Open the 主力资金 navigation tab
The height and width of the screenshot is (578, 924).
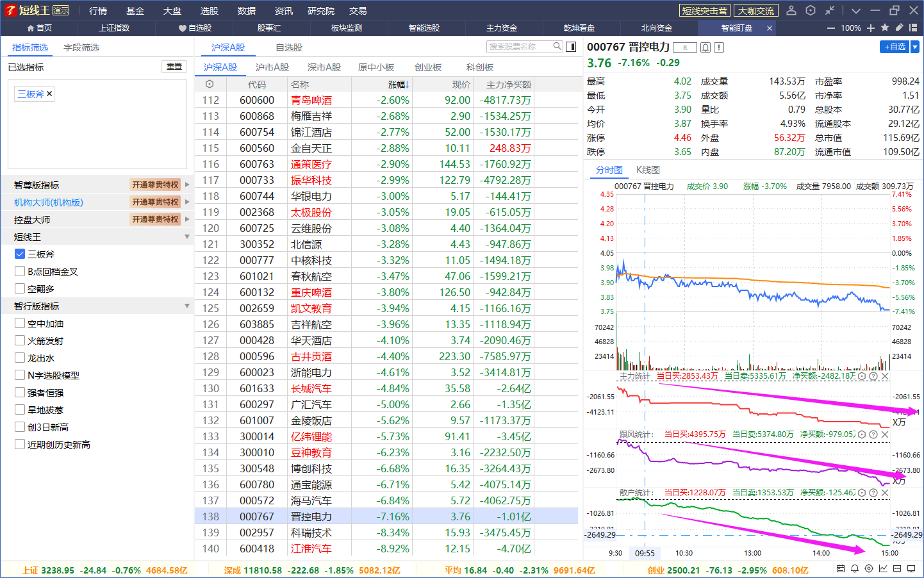(502, 28)
